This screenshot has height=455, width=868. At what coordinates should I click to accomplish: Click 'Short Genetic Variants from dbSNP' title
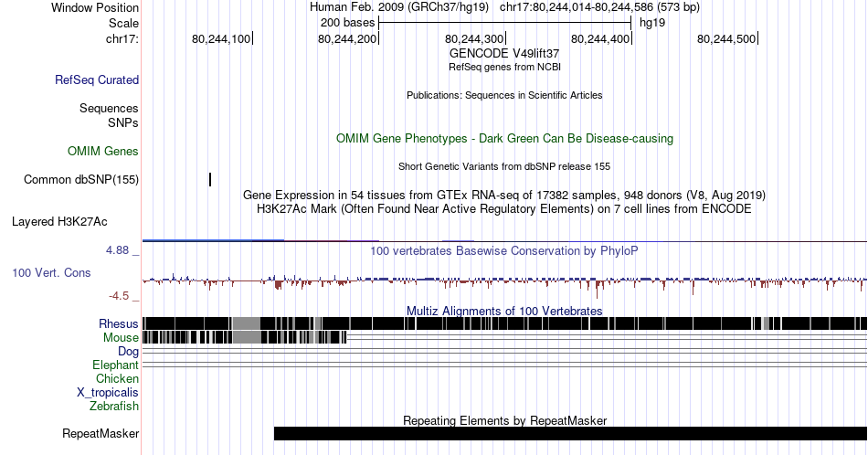click(x=504, y=166)
